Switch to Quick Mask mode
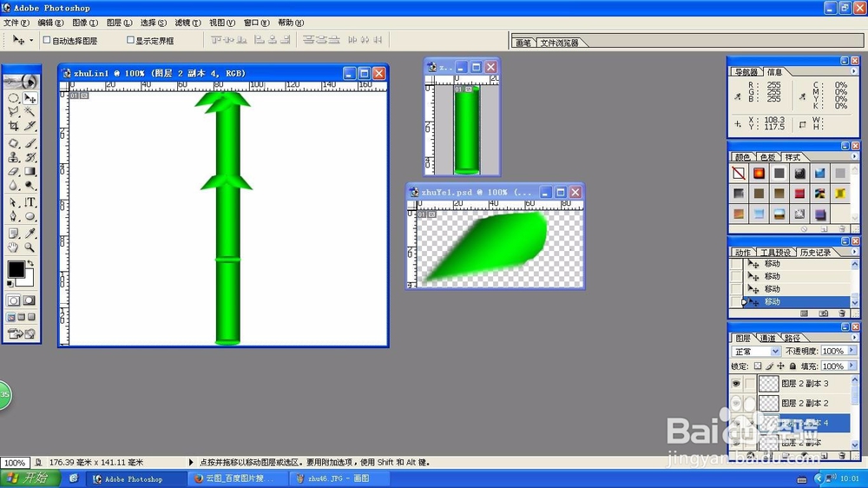 click(x=30, y=300)
